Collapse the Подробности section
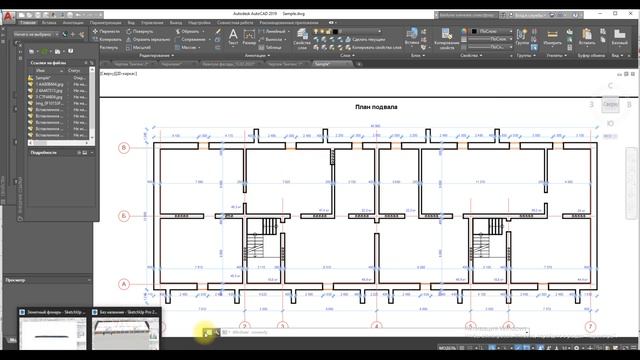This screenshot has height=360, width=640. point(91,153)
